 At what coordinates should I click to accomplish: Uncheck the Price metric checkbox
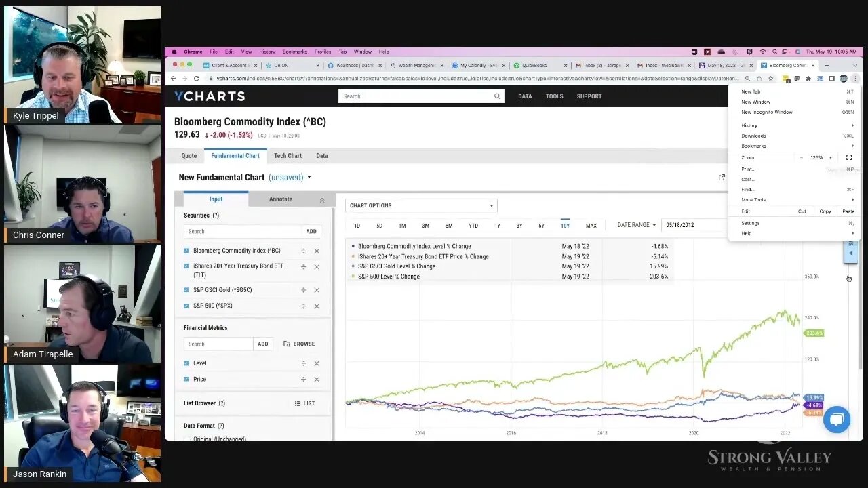tap(186, 380)
